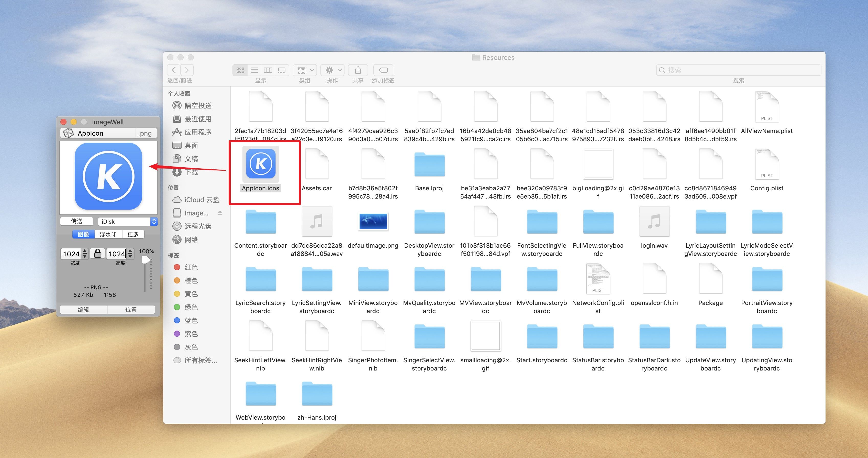The image size is (868, 458).
Task: Select the 橙色 orange tag
Action: tap(186, 280)
